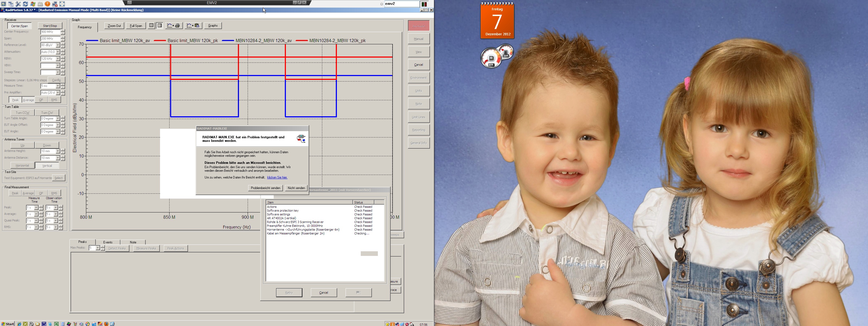
Task: Switch to the Frequency graph tab
Action: (x=85, y=27)
